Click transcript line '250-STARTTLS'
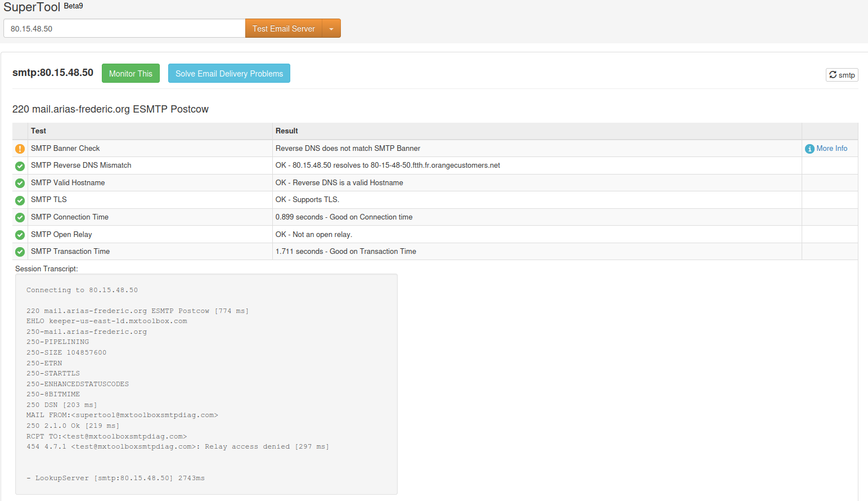The image size is (868, 501). [53, 373]
